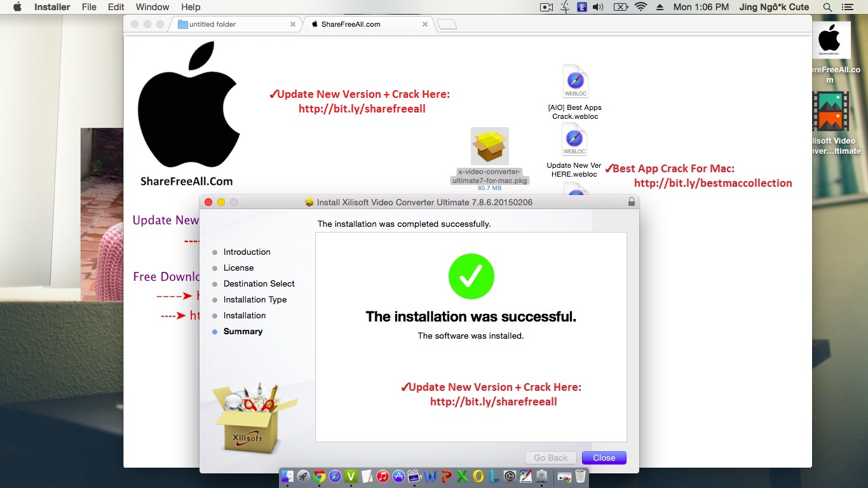Open the Window menu

[153, 7]
